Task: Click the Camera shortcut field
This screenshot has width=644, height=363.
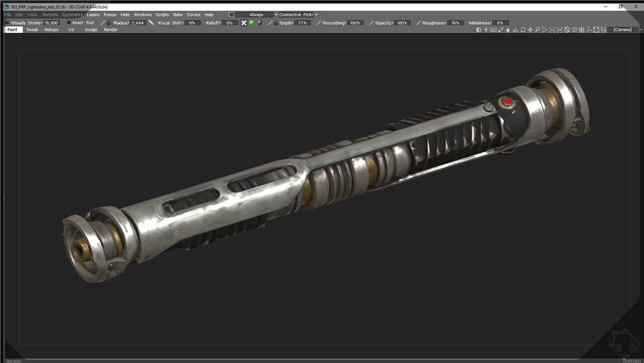Action: click(x=622, y=30)
